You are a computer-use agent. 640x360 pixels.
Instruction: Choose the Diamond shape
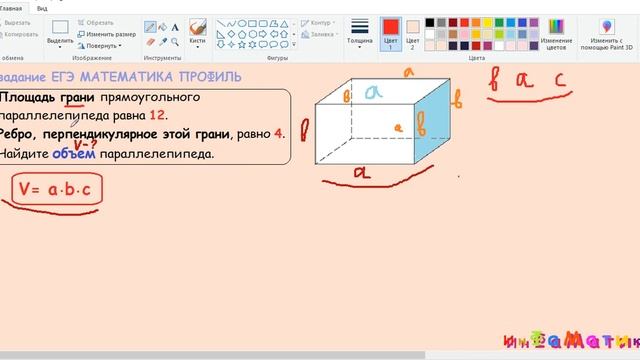tap(231, 34)
